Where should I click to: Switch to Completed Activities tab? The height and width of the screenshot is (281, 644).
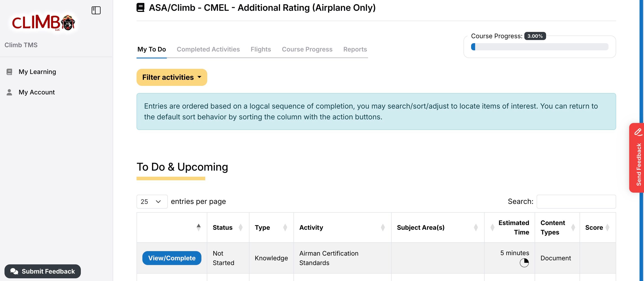(x=208, y=49)
